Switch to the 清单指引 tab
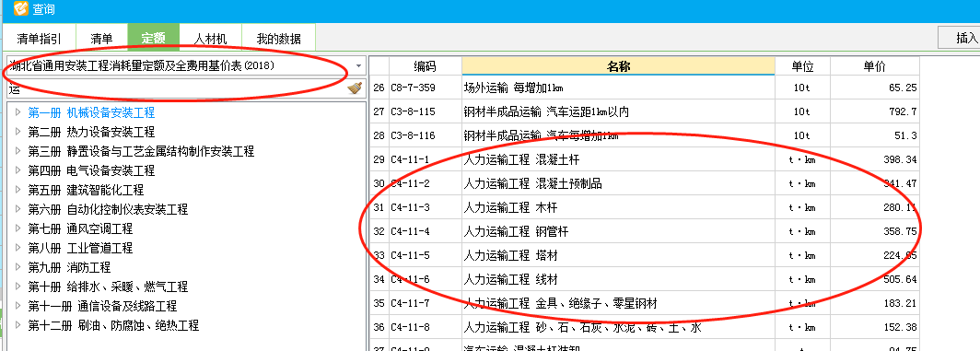The width and height of the screenshot is (980, 351). click(x=40, y=38)
